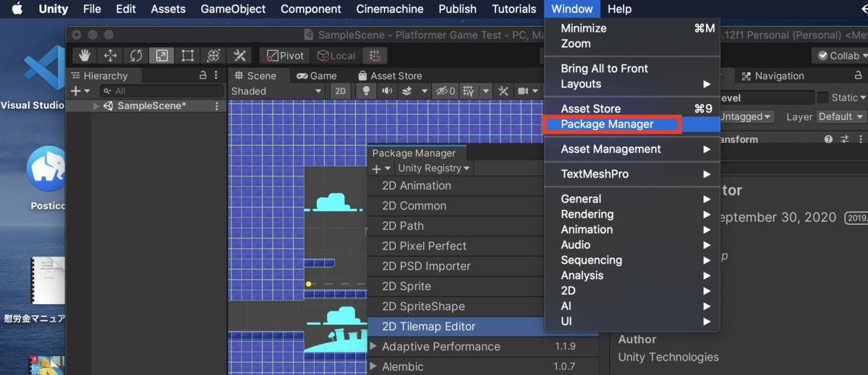Open the Untagged tag dropdown
This screenshot has width=868, height=375.
746,116
